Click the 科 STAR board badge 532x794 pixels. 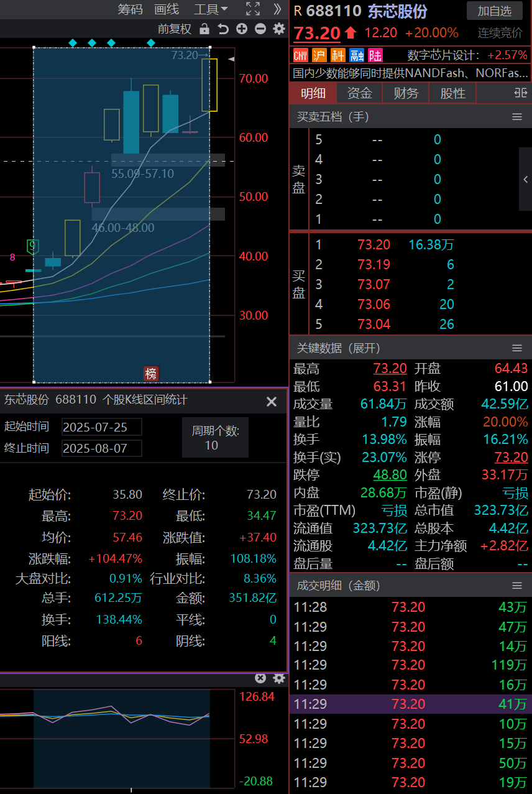tap(338, 55)
